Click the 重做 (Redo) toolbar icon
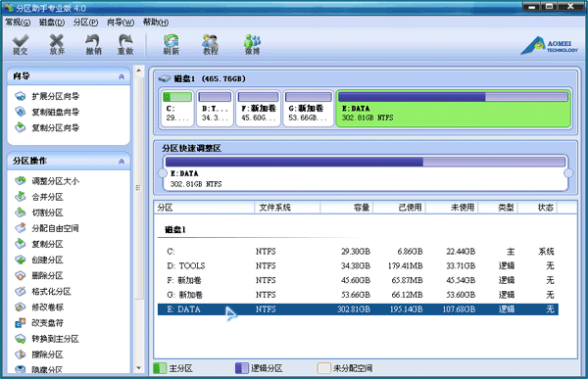The width and height of the screenshot is (588, 379). pyautogui.click(x=125, y=45)
